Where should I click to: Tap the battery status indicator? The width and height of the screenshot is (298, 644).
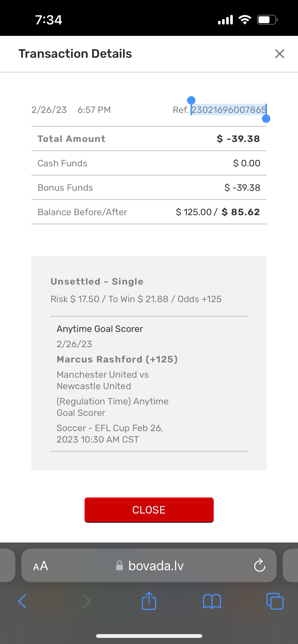267,20
